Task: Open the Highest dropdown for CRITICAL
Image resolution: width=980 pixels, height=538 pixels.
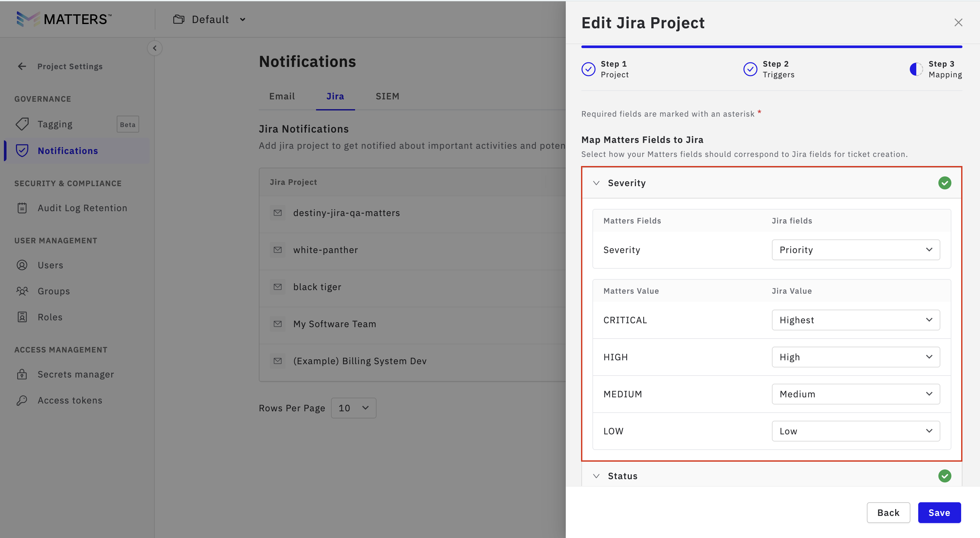Action: (x=855, y=320)
